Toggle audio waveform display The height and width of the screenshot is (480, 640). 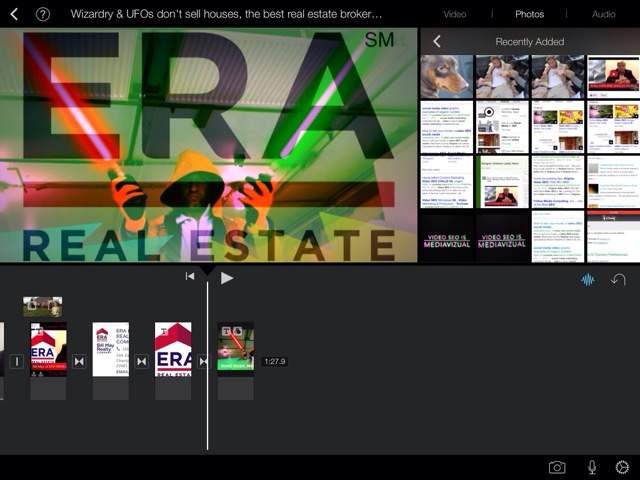588,280
